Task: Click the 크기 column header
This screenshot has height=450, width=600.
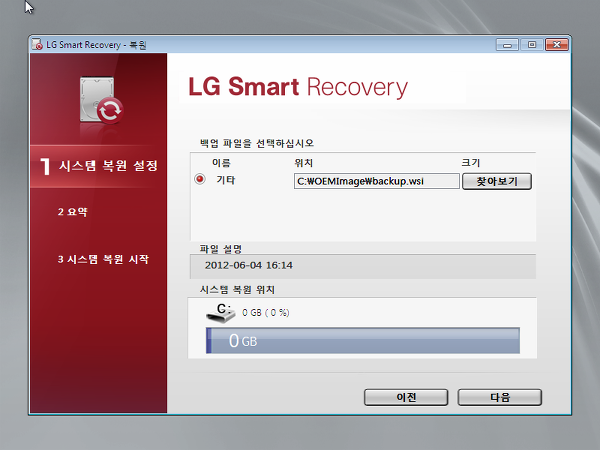Action: [x=470, y=163]
